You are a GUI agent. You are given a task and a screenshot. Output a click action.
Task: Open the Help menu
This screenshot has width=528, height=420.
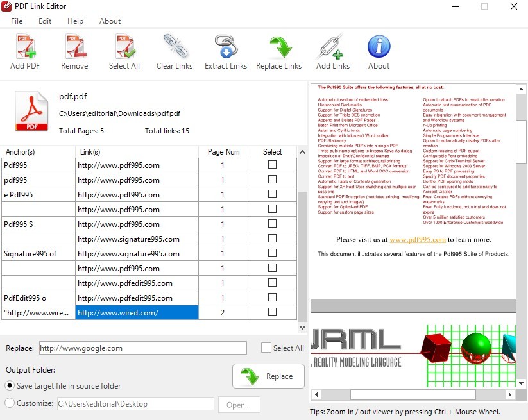(75, 21)
